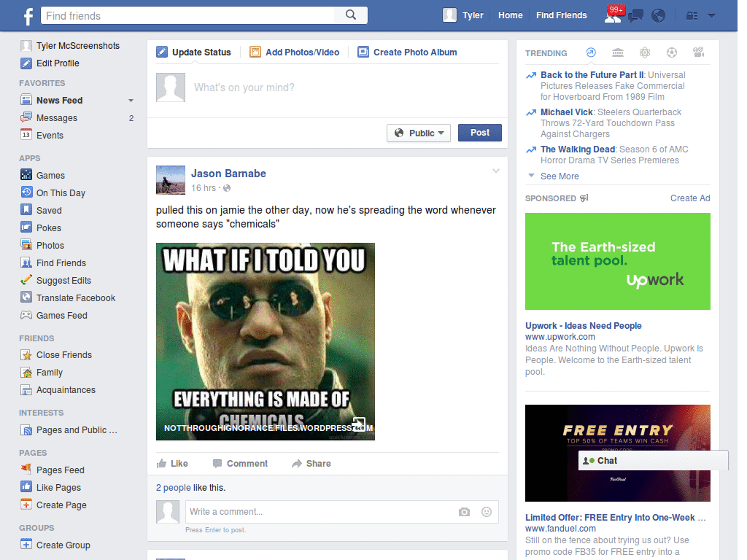This screenshot has height=560, width=747.
Task: Click the Pages Feed flag icon
Action: [x=26, y=469]
